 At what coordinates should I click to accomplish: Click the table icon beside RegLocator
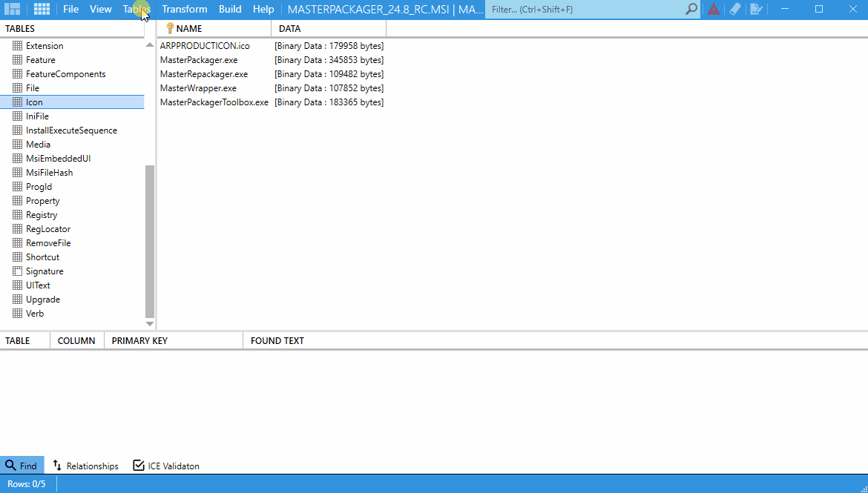pos(17,229)
